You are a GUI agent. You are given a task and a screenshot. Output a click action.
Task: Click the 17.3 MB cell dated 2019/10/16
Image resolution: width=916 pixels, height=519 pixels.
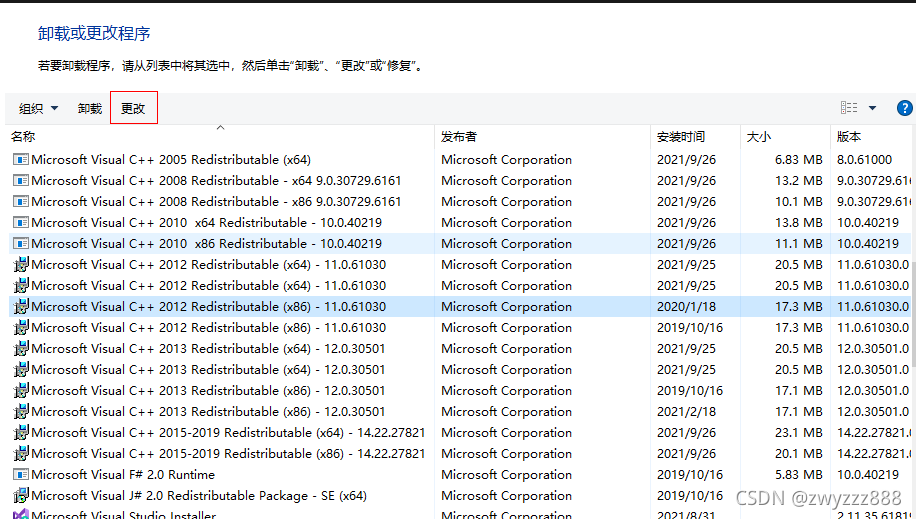pos(799,327)
